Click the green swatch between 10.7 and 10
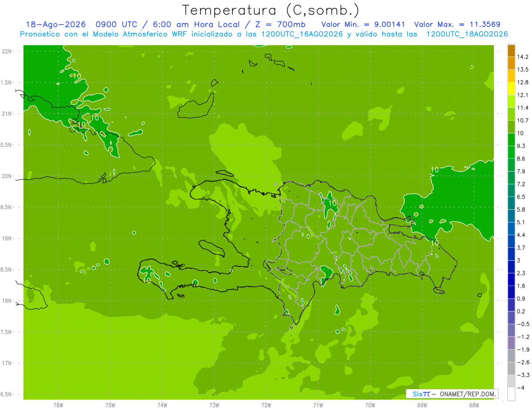 click(x=511, y=127)
